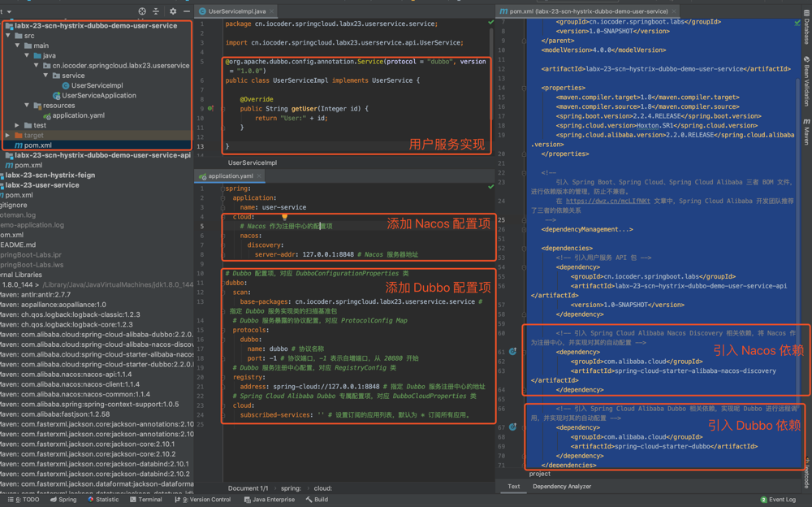Open Project view type dropdown arrow

pyautogui.click(x=9, y=11)
